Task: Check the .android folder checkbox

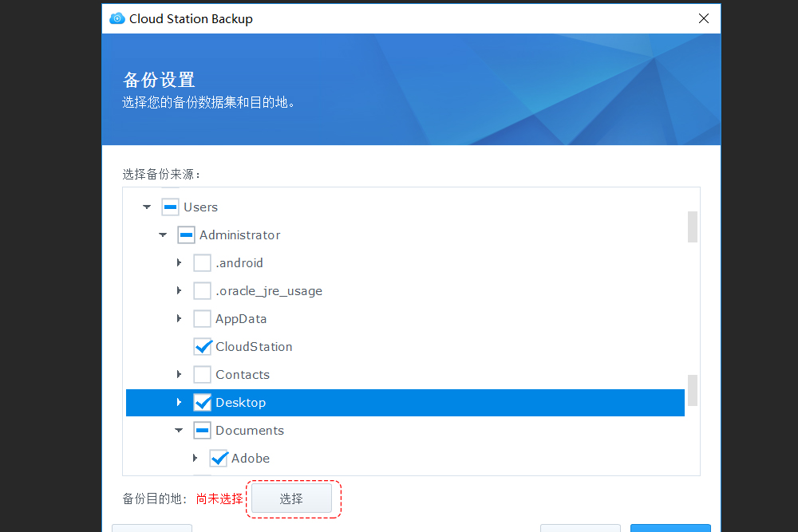Action: click(202, 262)
